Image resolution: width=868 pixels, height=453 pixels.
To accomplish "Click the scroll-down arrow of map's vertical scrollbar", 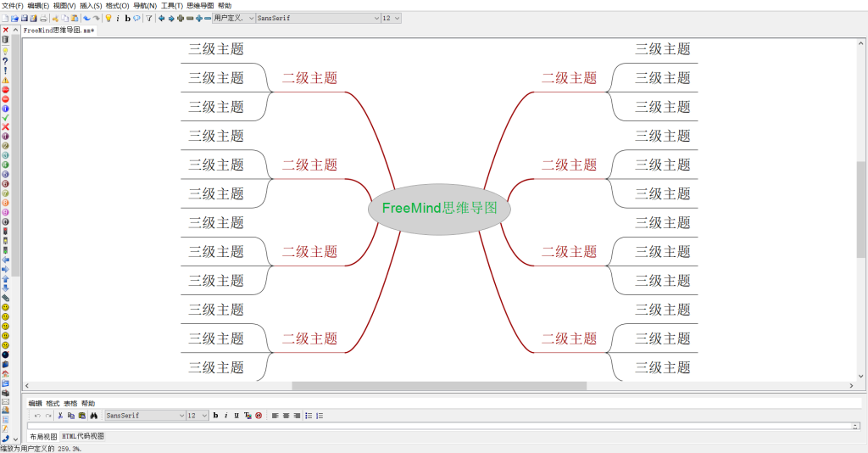I will pos(861,376).
